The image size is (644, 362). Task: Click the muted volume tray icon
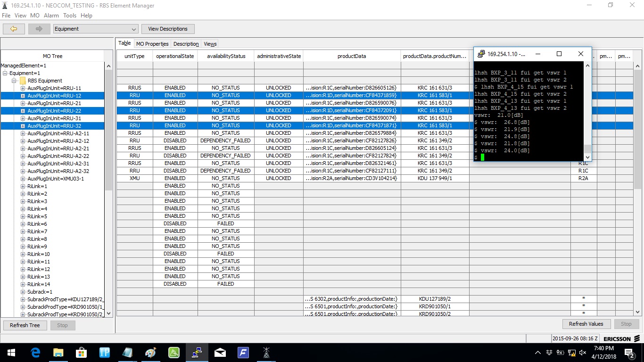point(583,353)
